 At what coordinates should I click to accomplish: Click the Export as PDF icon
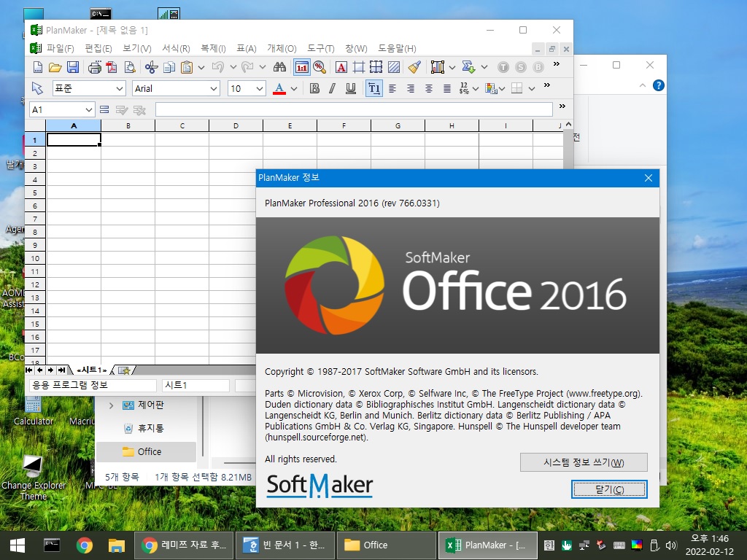click(x=112, y=67)
